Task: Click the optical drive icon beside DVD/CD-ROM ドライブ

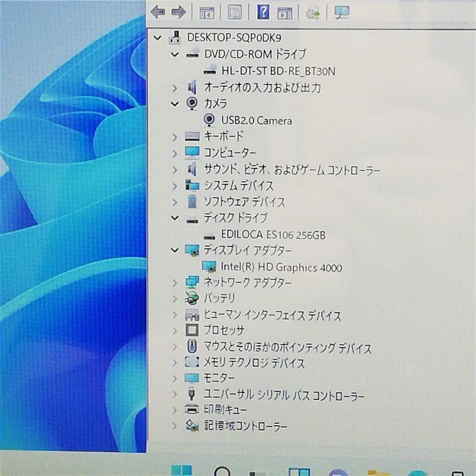Action: pyautogui.click(x=192, y=53)
